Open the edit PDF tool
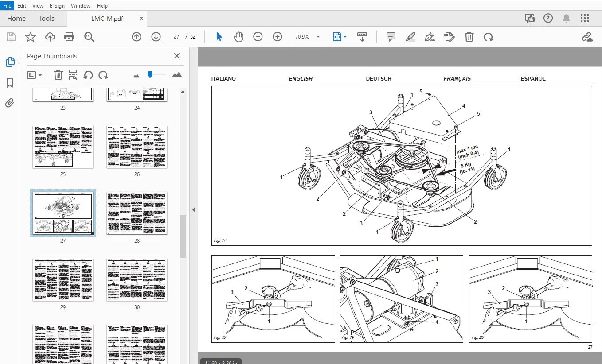 pyautogui.click(x=450, y=37)
